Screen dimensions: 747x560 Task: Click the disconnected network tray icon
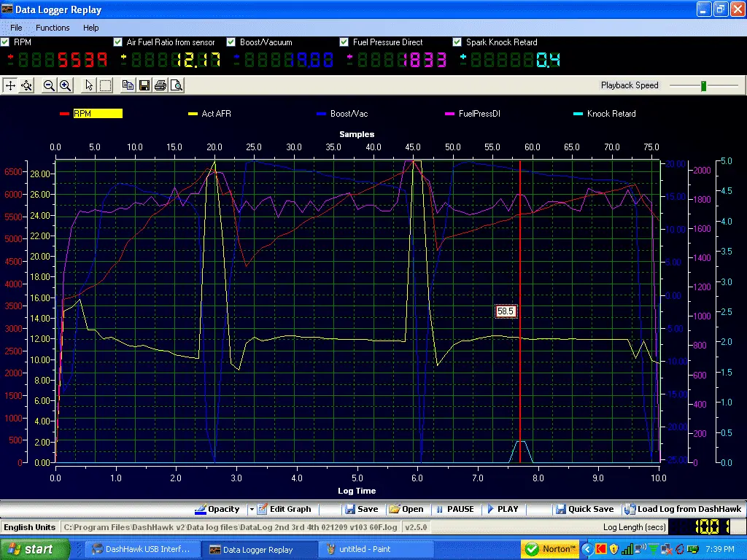(x=667, y=550)
